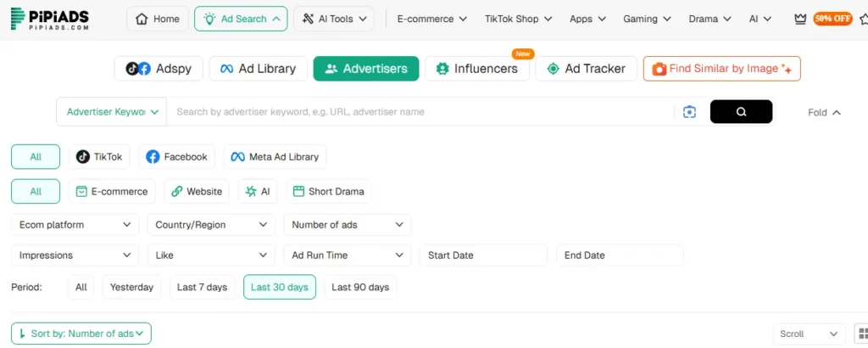Expand the AI top navigation menu
868x348 pixels.
(760, 19)
